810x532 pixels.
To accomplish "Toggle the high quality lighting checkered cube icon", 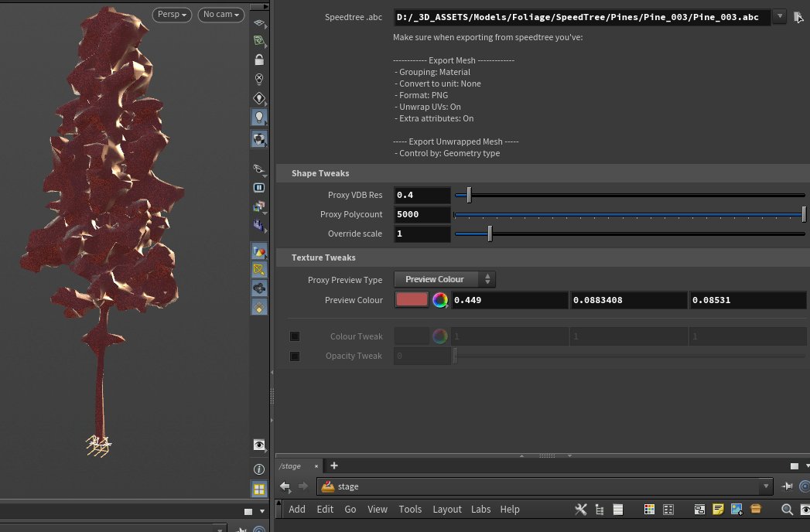I will click(x=259, y=139).
